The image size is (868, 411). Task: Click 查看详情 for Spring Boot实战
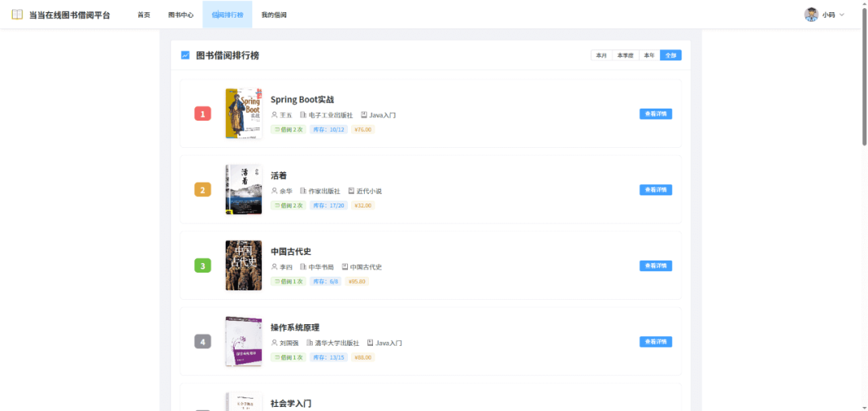pos(656,114)
